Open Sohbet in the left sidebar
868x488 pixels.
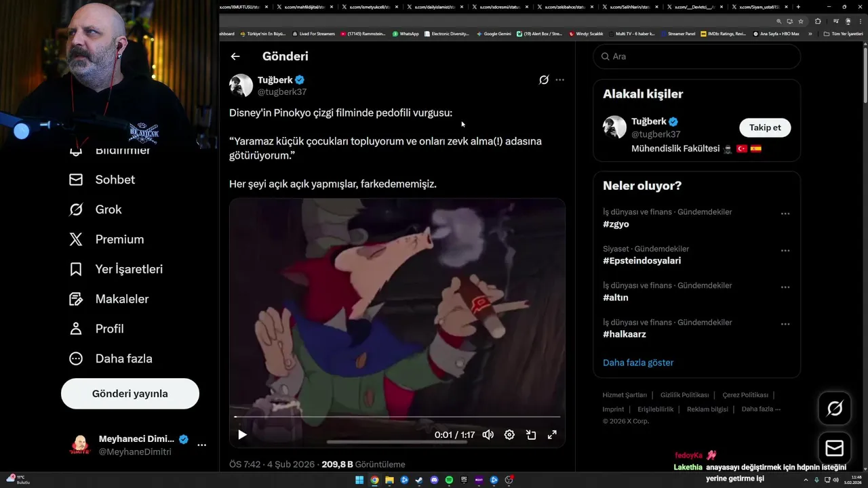pyautogui.click(x=102, y=180)
